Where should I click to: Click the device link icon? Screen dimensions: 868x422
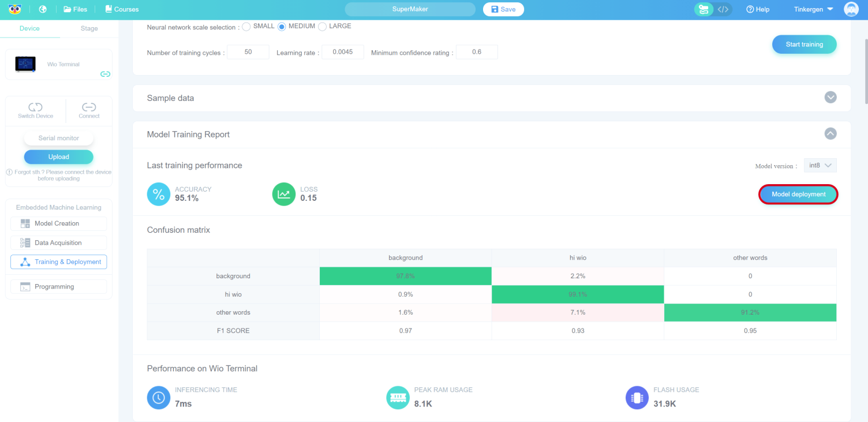(x=105, y=74)
